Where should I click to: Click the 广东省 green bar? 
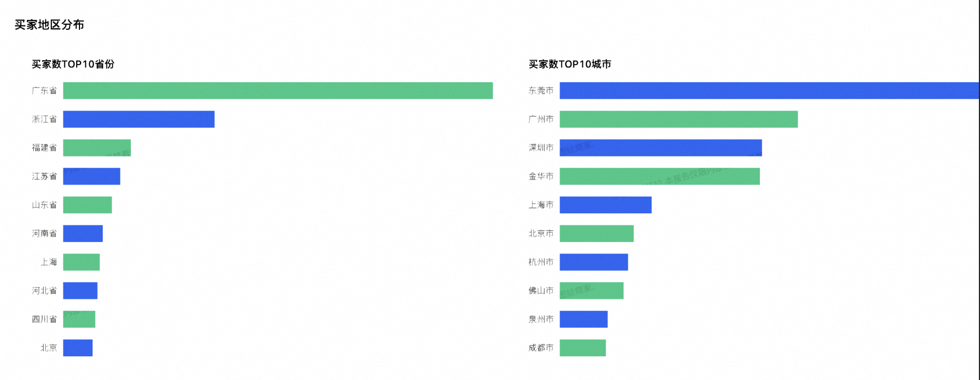(278, 91)
